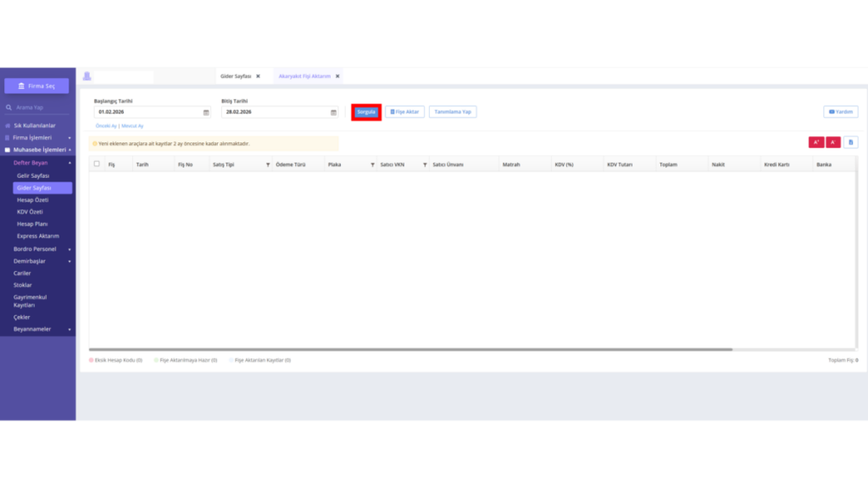
Task: Open the end date calendar picker icon
Action: click(x=333, y=113)
